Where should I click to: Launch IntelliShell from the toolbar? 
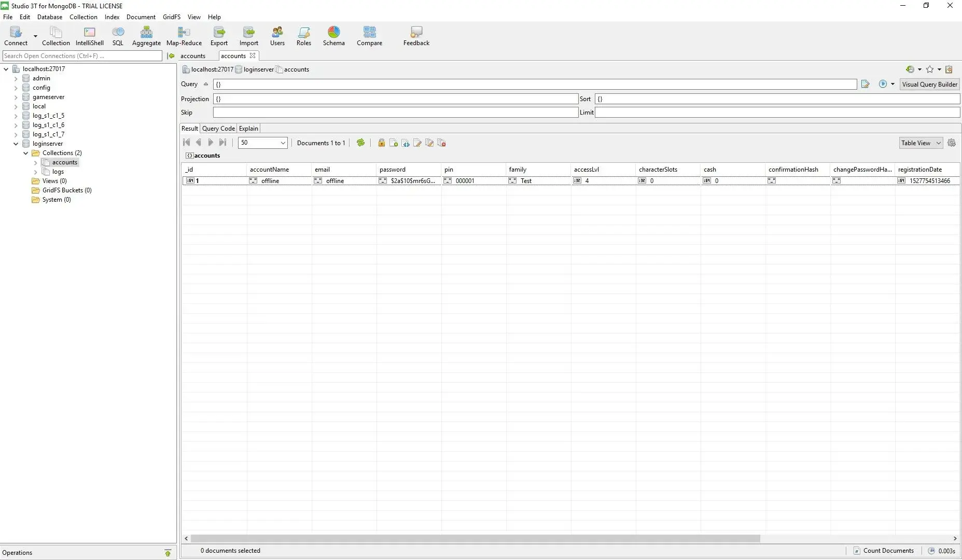point(90,36)
